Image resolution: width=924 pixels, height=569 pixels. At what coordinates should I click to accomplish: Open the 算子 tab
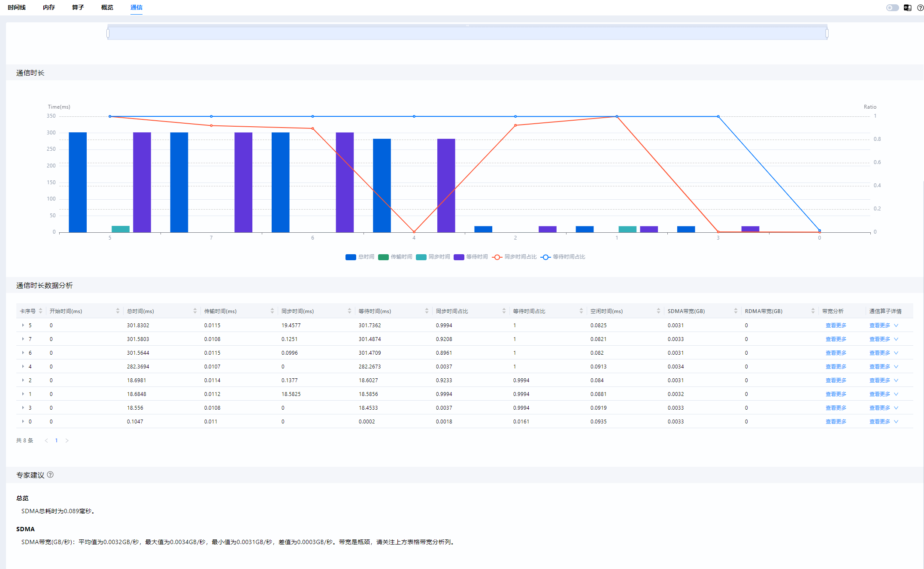click(x=78, y=7)
